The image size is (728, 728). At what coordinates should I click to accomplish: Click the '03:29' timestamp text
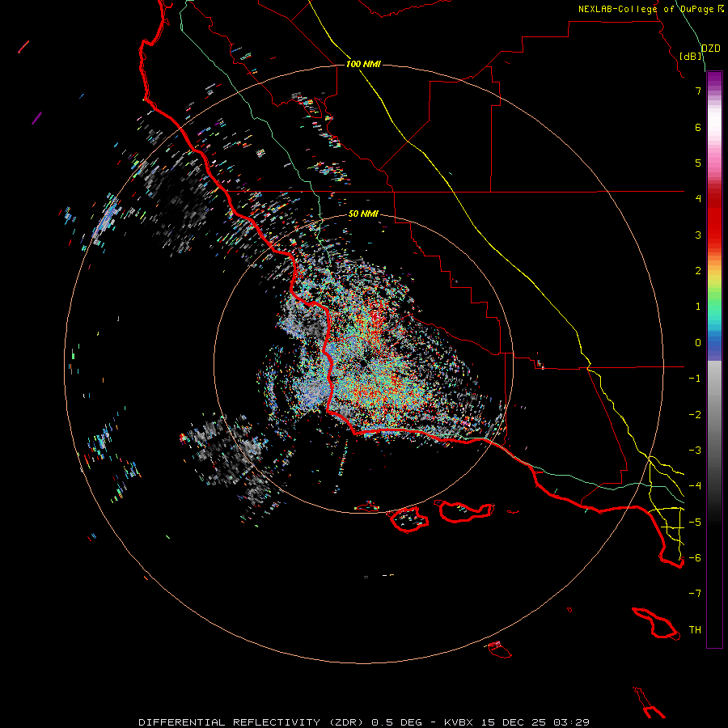click(572, 722)
